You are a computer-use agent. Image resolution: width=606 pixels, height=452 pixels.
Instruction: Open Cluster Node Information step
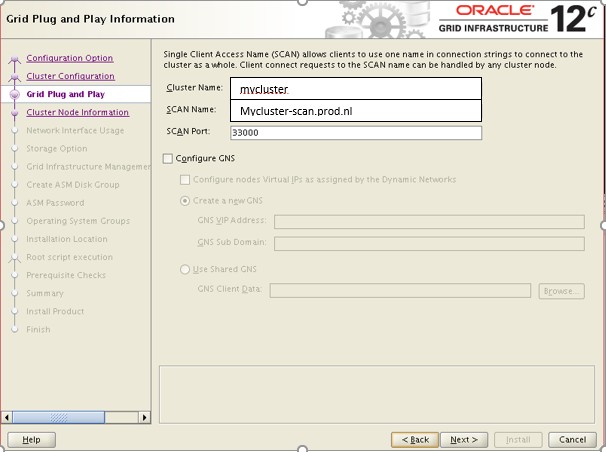point(77,112)
